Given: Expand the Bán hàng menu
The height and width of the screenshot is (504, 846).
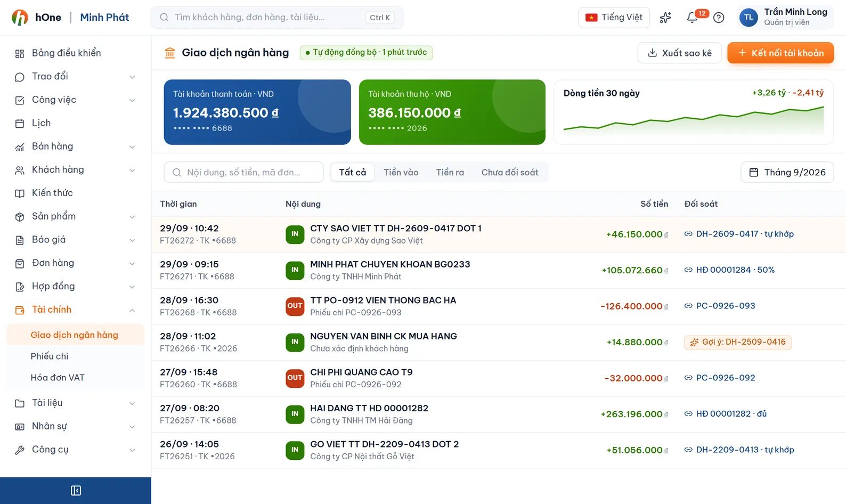Looking at the screenshot, I should tap(76, 147).
